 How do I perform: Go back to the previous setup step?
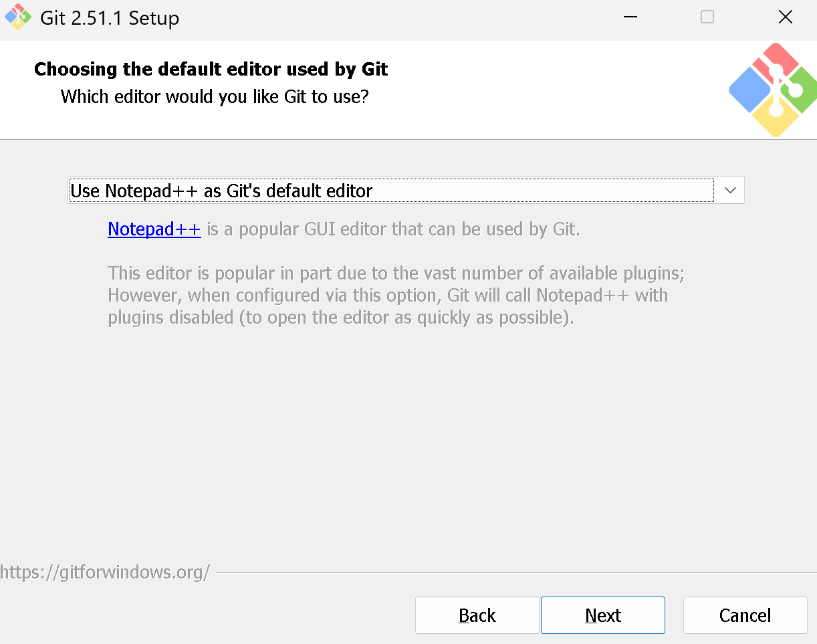pos(477,615)
